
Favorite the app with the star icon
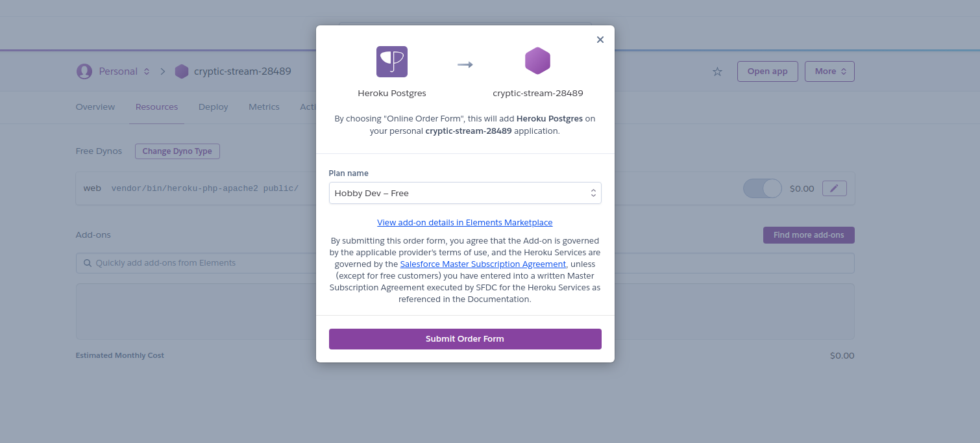click(x=717, y=71)
